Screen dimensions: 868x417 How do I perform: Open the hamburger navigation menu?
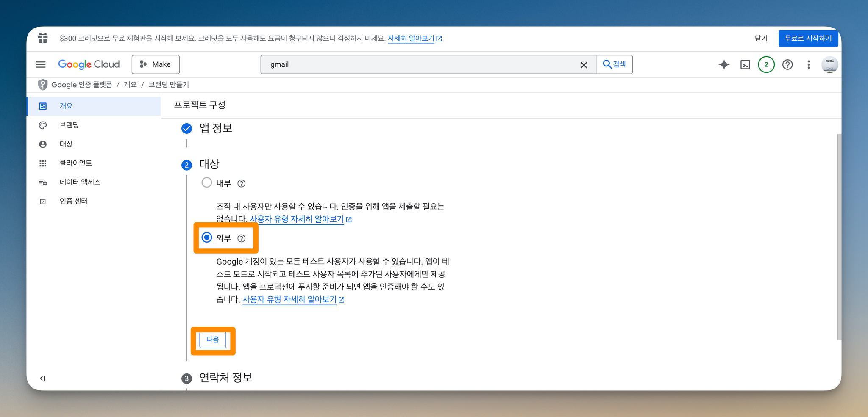(41, 64)
